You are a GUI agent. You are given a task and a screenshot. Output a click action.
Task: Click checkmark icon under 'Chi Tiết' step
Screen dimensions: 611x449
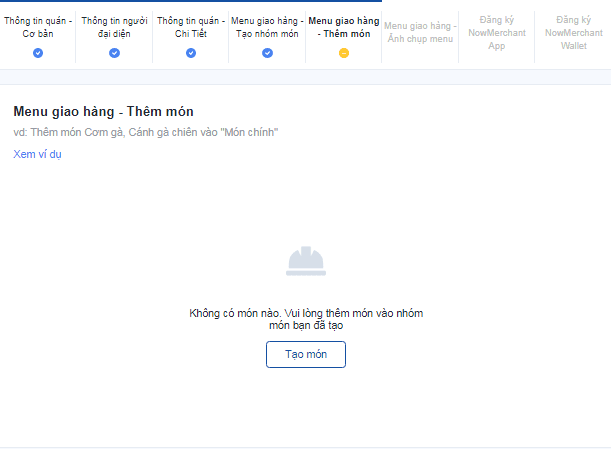[x=191, y=53]
